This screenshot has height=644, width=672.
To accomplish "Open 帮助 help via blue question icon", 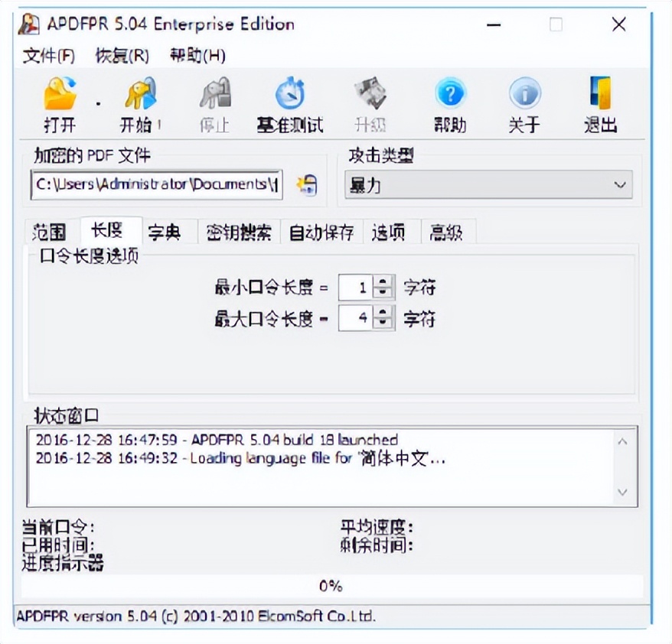I will click(x=450, y=93).
